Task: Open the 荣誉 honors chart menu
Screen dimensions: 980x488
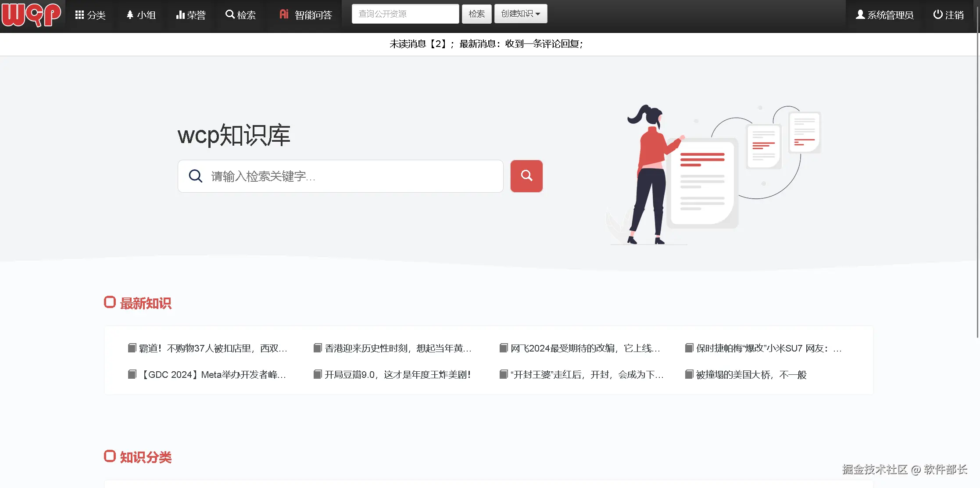Action: 190,15
